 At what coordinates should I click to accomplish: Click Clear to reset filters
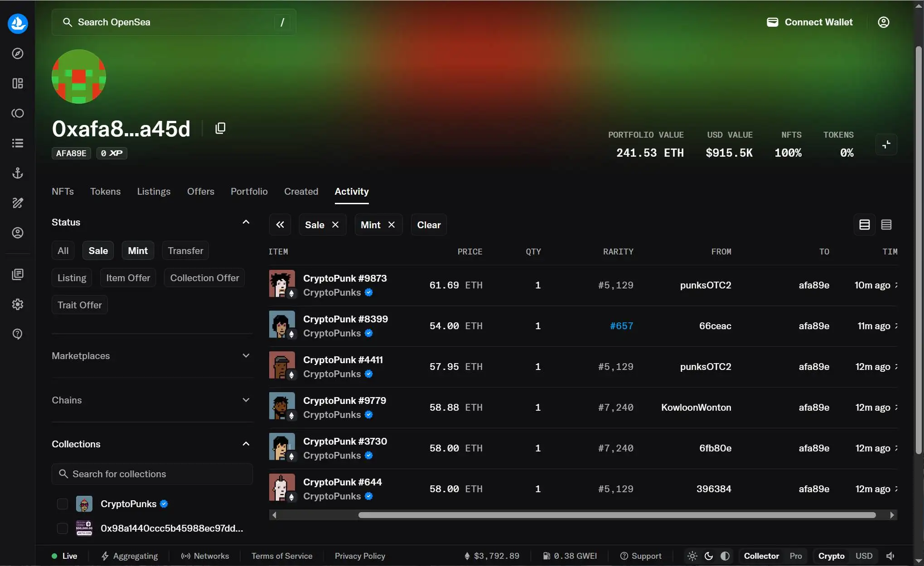point(429,225)
